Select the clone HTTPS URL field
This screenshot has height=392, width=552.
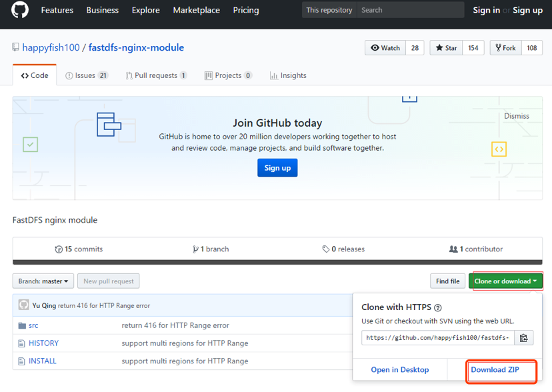(437, 338)
